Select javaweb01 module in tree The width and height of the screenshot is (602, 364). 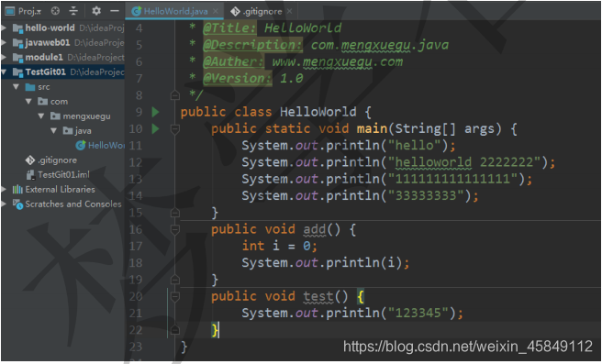(48, 42)
